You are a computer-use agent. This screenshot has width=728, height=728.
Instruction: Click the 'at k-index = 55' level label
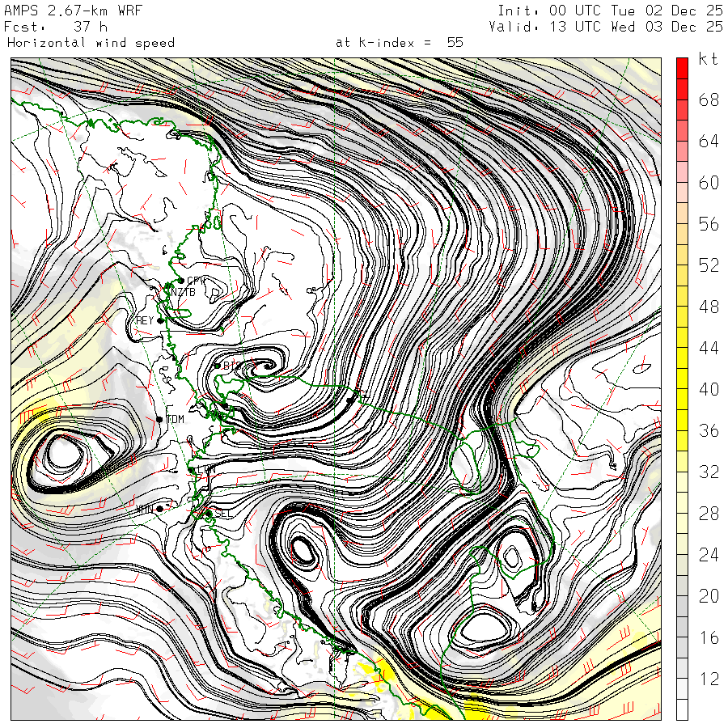[x=400, y=43]
